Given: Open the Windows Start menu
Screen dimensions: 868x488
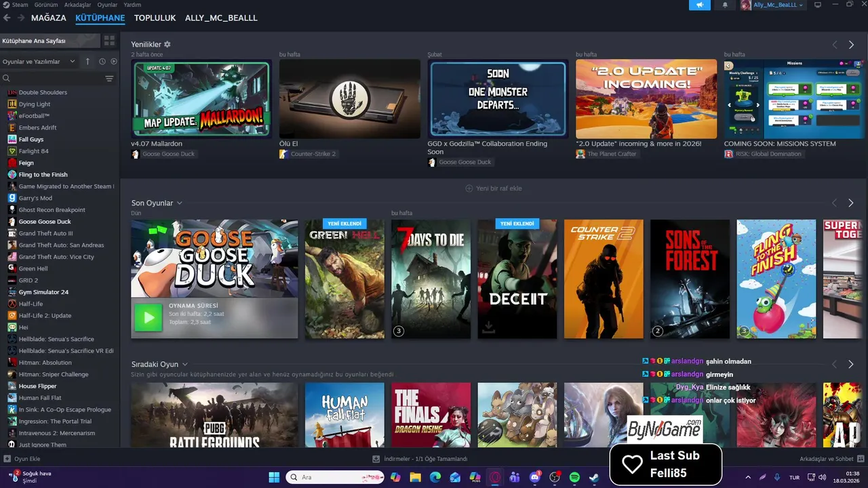Looking at the screenshot, I should pyautogui.click(x=274, y=477).
